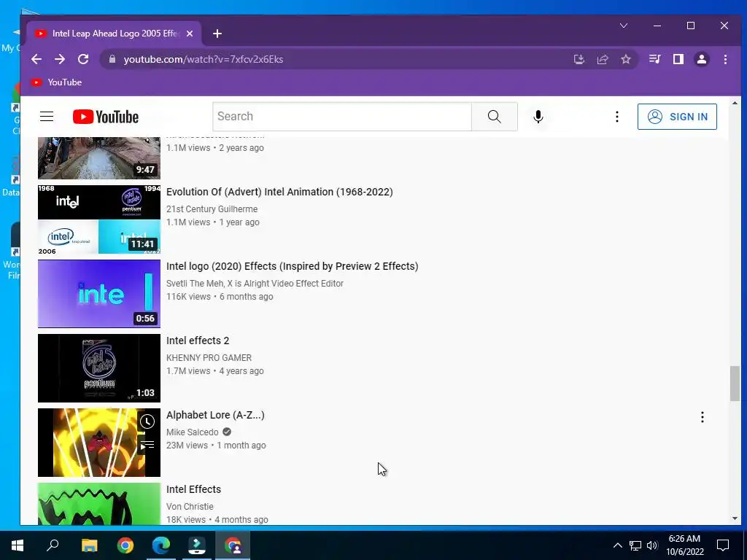Open 21st Century Guilherme channel
This screenshot has height=560, width=747.
point(212,209)
